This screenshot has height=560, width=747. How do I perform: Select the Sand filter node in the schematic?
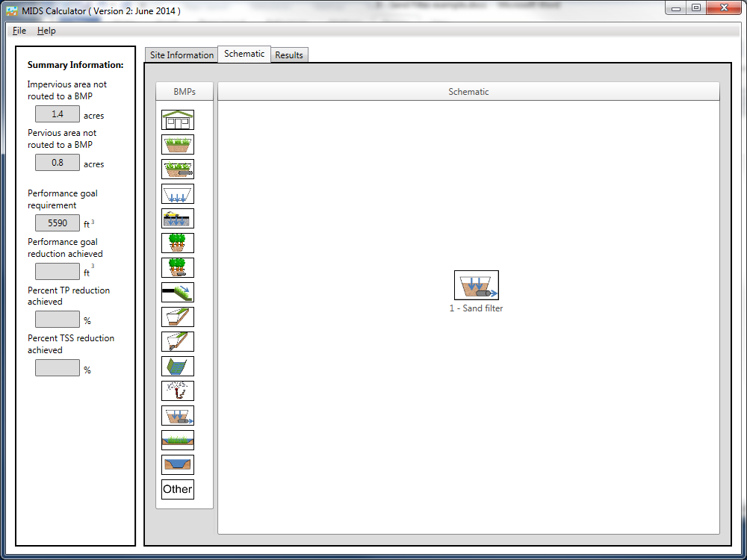(476, 284)
